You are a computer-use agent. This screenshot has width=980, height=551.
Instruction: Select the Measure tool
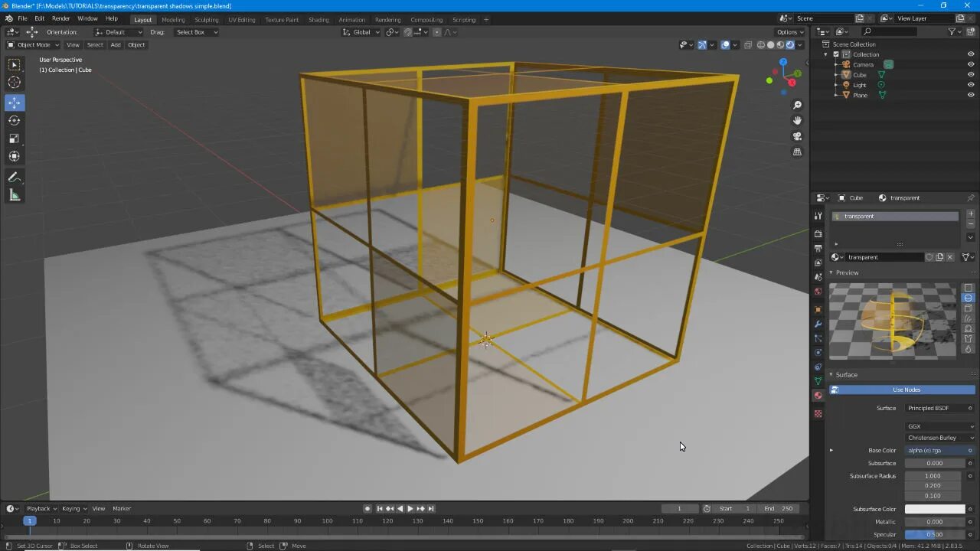point(15,195)
